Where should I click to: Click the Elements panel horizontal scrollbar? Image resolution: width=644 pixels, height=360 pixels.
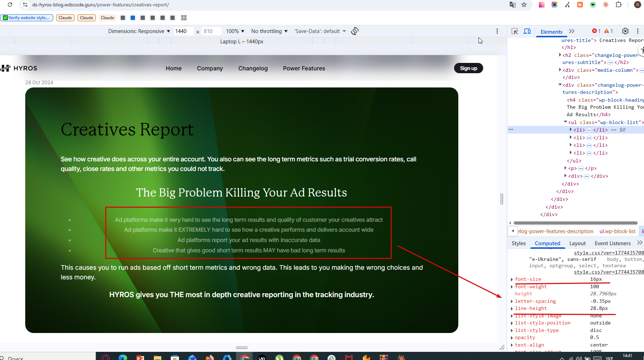[x=575, y=223]
